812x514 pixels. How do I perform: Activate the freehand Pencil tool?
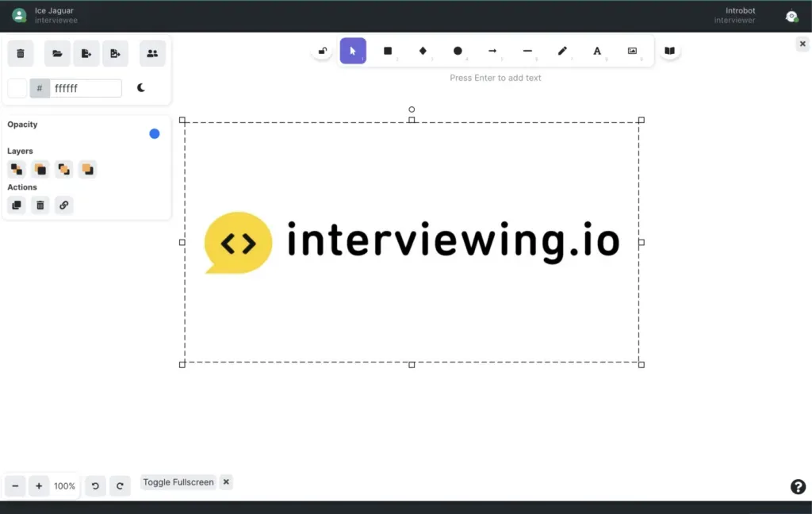[x=562, y=51]
